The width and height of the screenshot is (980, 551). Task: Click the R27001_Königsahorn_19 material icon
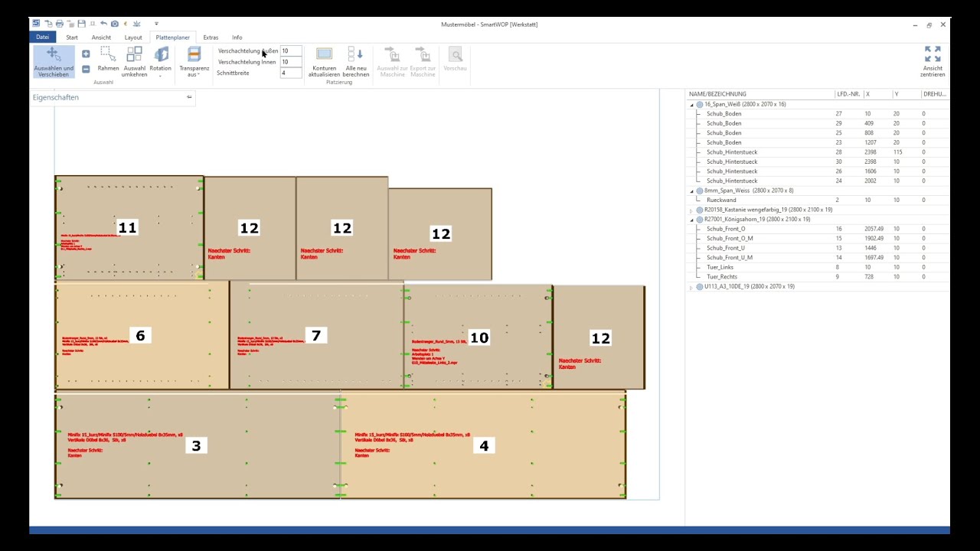(x=700, y=220)
